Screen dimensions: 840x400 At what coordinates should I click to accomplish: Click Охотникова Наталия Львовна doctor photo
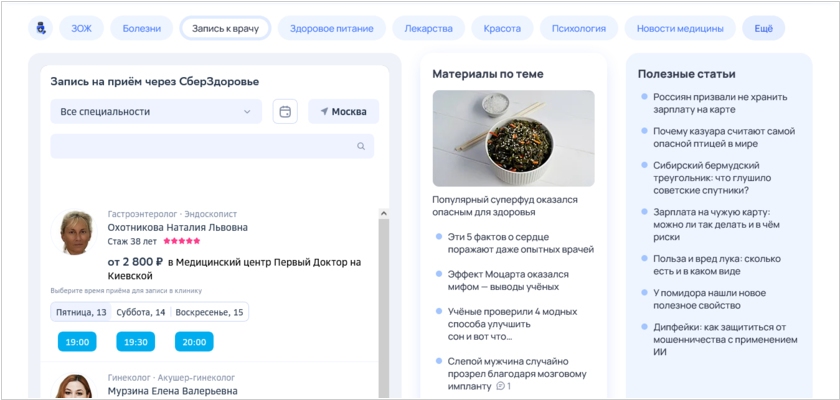pyautogui.click(x=77, y=233)
